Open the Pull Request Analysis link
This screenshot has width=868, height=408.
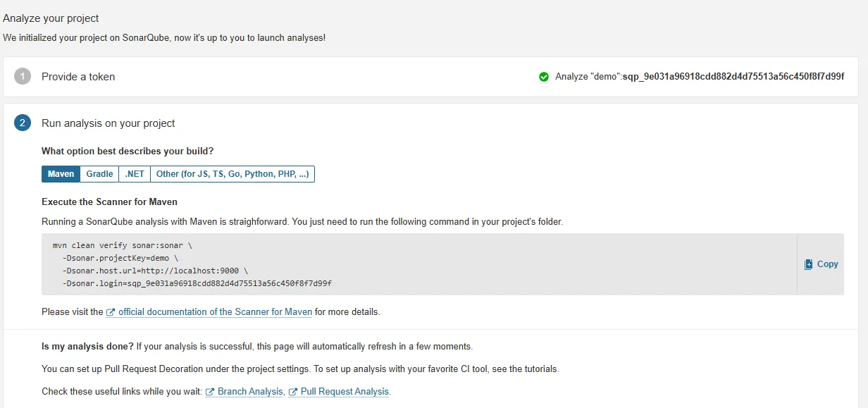click(x=345, y=391)
